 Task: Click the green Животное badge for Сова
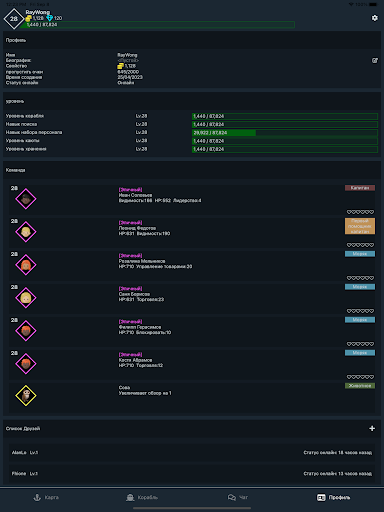(360, 386)
